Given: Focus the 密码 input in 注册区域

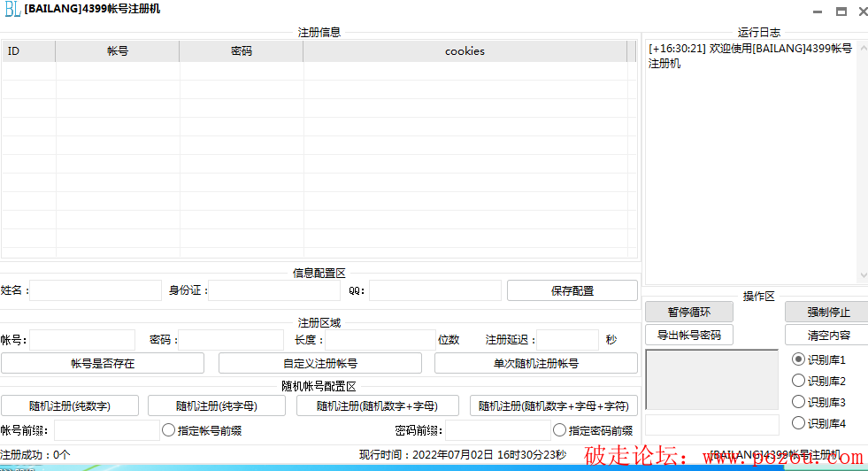Looking at the screenshot, I should pos(232,340).
